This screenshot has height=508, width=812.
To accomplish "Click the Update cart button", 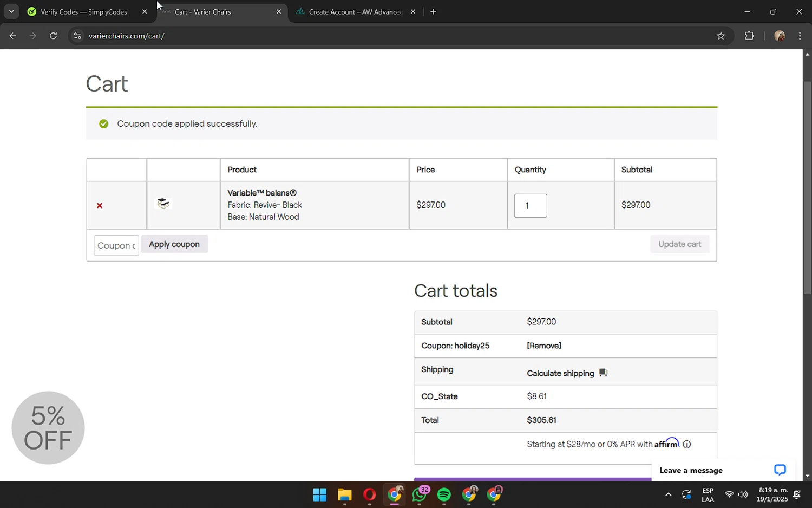I will pyautogui.click(x=679, y=244).
